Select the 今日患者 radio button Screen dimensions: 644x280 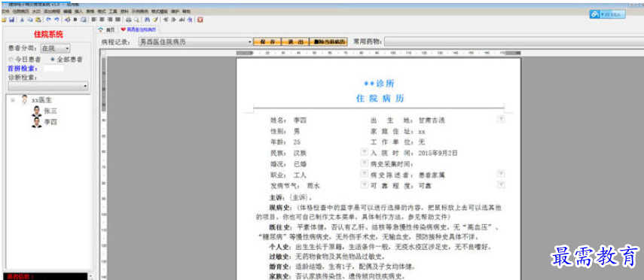[x=11, y=59]
